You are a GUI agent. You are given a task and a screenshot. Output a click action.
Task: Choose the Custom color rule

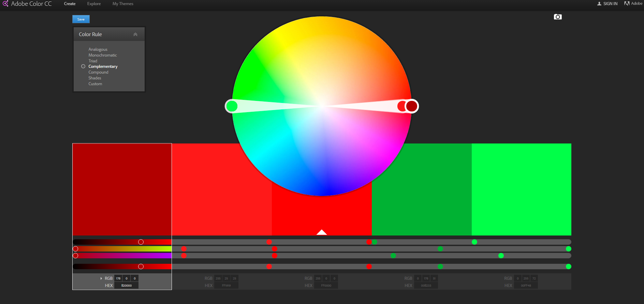95,84
